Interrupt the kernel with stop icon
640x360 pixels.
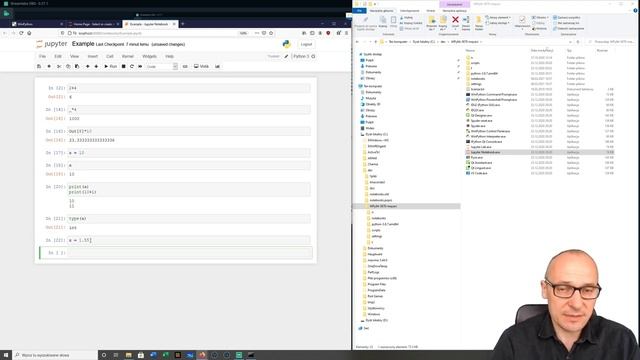pos(124,66)
